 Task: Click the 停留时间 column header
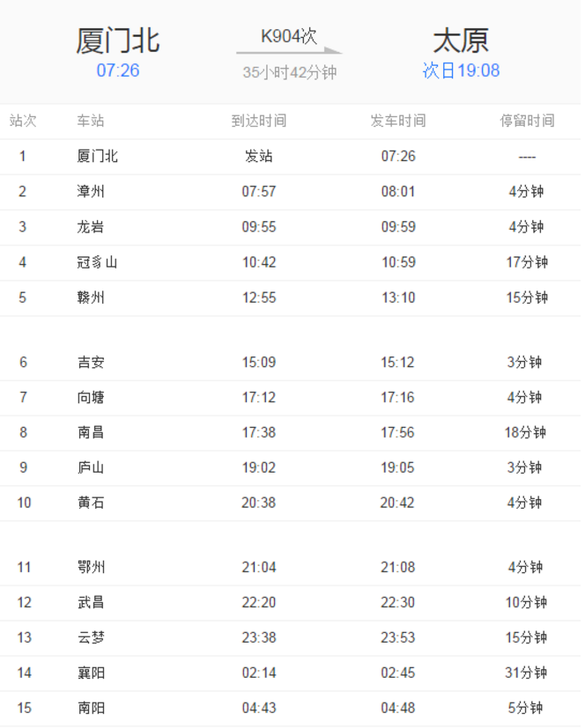click(x=528, y=121)
